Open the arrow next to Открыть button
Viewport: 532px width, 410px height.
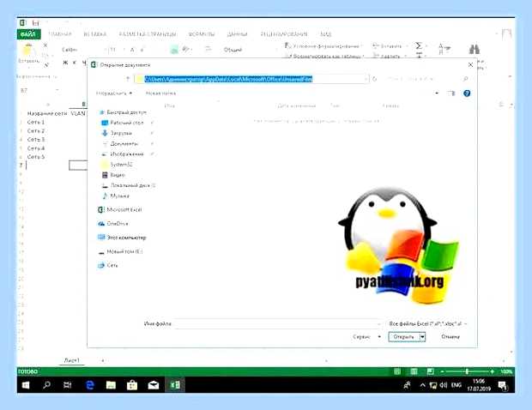422,337
